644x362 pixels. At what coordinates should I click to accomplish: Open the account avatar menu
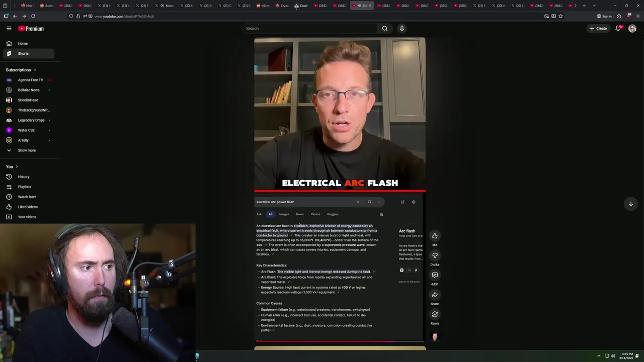coord(632,29)
